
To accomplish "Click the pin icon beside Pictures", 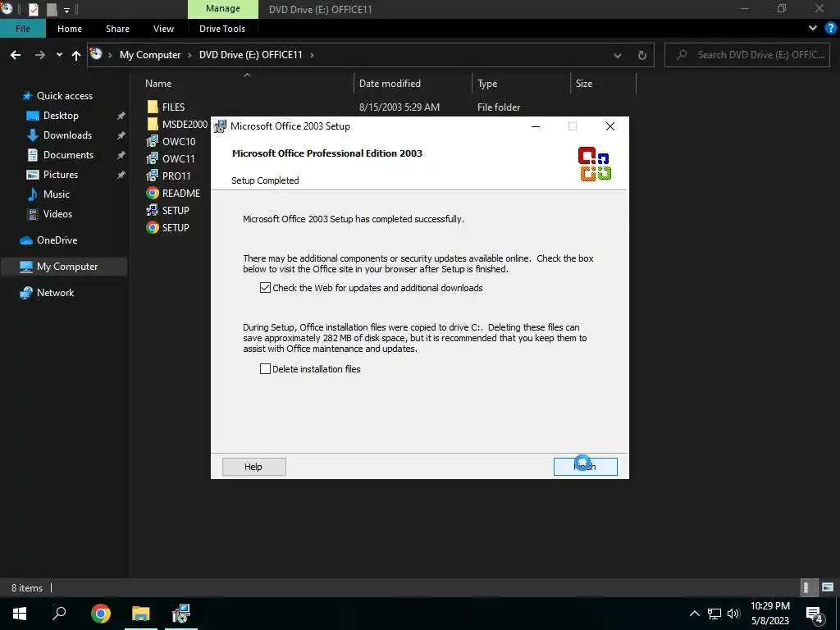I will pyautogui.click(x=121, y=174).
